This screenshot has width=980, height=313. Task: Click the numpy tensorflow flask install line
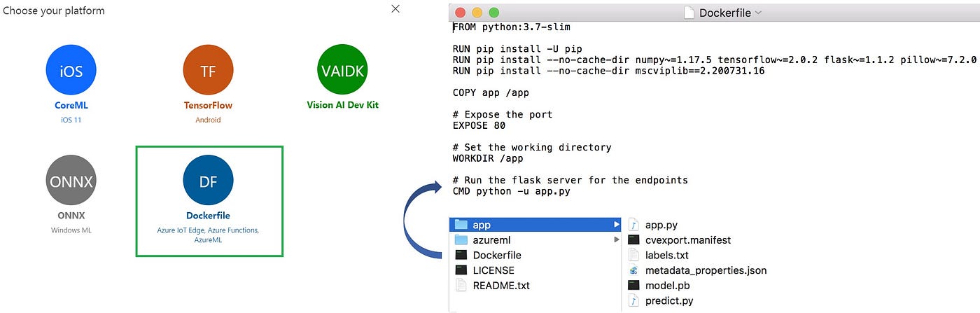coord(714,60)
